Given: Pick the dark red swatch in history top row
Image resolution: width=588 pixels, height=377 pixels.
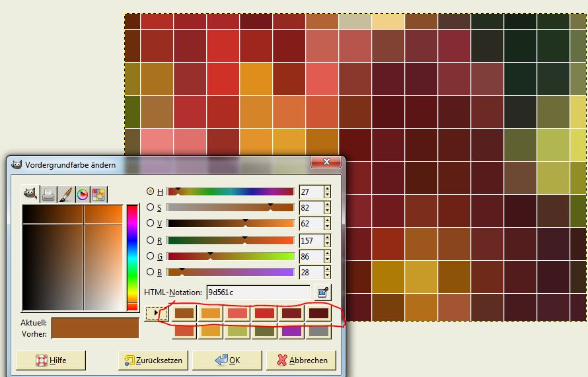Looking at the screenshot, I should click(291, 313).
